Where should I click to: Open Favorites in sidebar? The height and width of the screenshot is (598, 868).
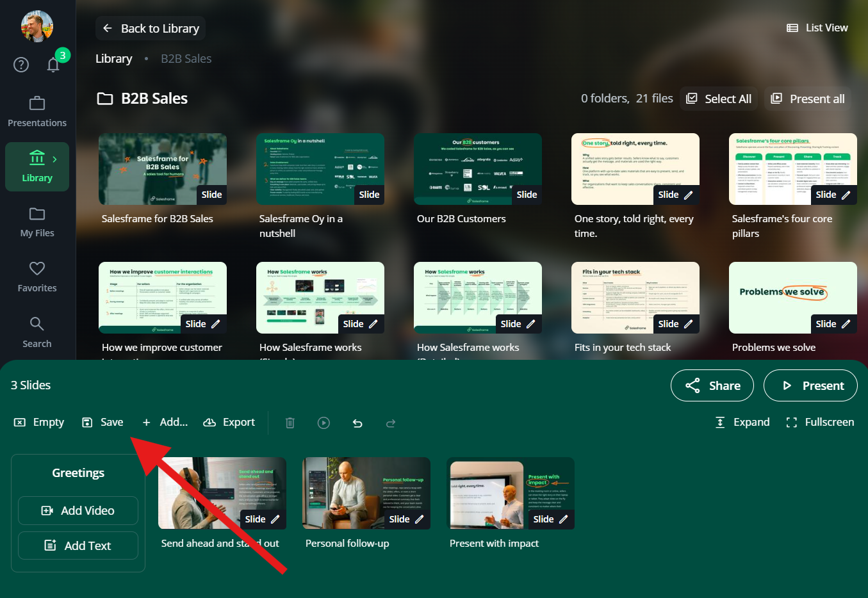pyautogui.click(x=37, y=277)
